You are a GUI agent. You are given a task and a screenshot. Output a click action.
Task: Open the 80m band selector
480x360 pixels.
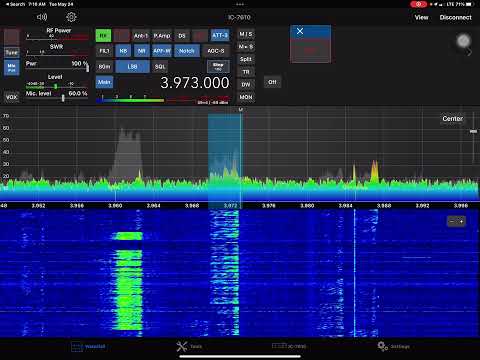(x=104, y=67)
